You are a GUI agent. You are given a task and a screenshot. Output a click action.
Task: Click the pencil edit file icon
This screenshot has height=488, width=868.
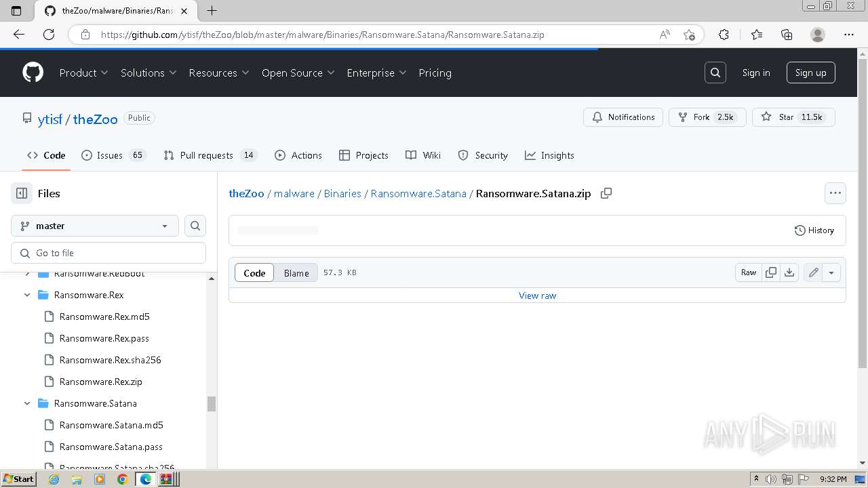coord(813,272)
